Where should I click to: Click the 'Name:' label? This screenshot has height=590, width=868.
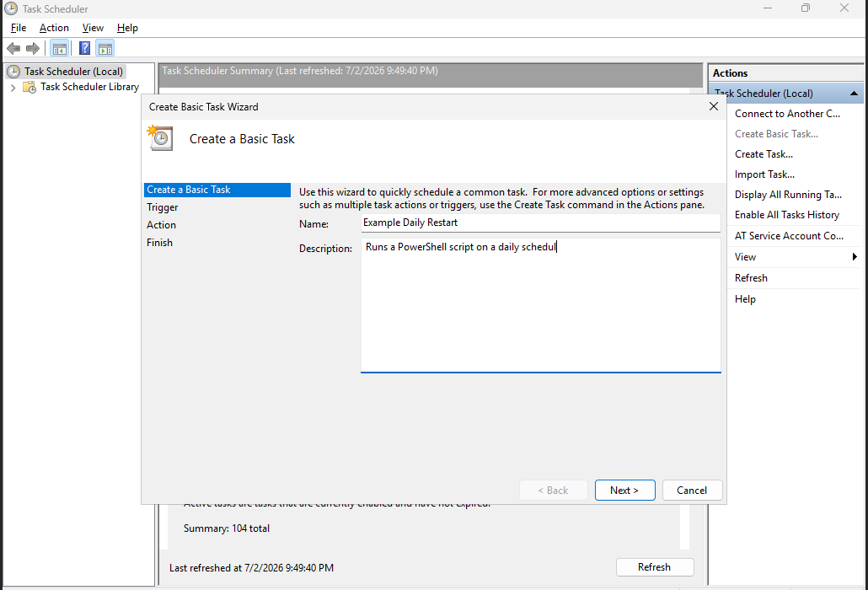click(x=313, y=224)
